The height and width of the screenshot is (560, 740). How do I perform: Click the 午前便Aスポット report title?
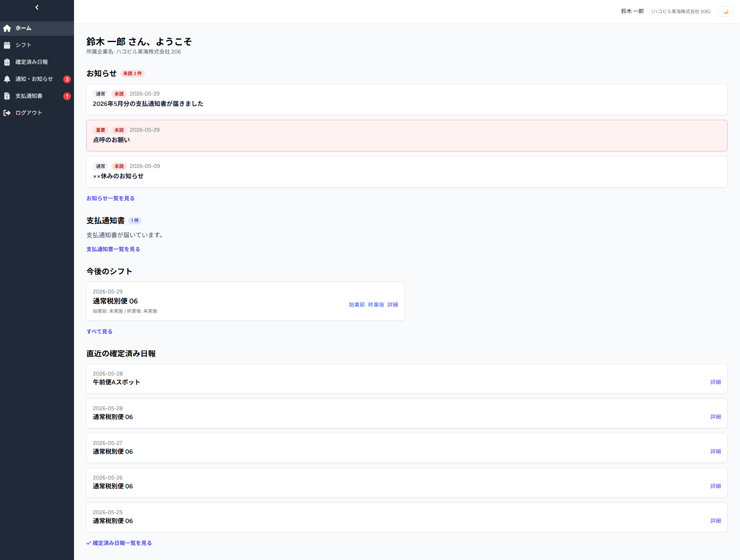(x=116, y=382)
